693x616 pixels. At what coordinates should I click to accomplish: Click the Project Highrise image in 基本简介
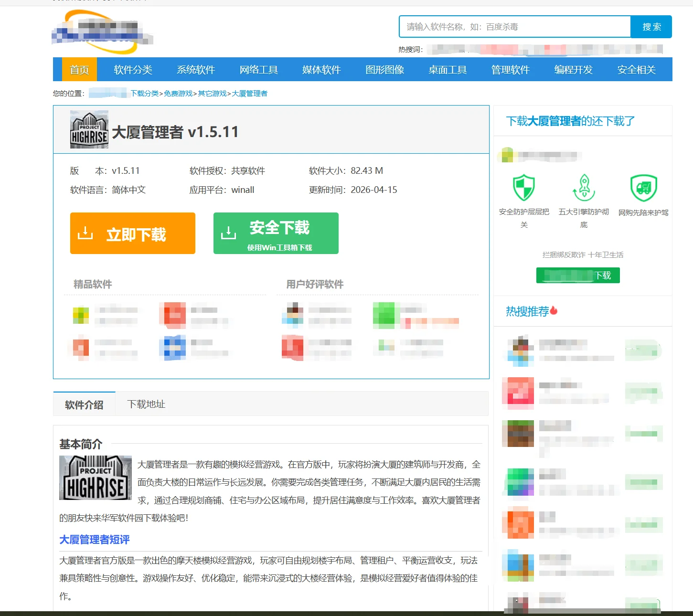96,478
